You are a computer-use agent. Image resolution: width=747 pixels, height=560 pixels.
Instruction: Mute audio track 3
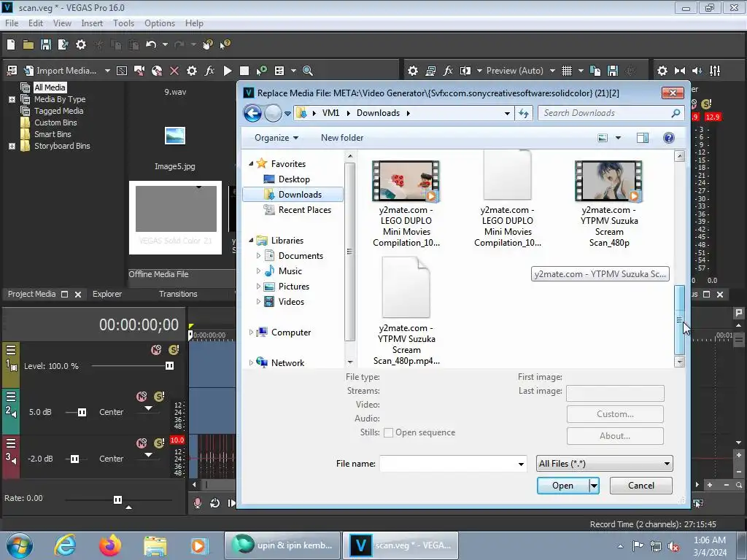pyautogui.click(x=142, y=443)
